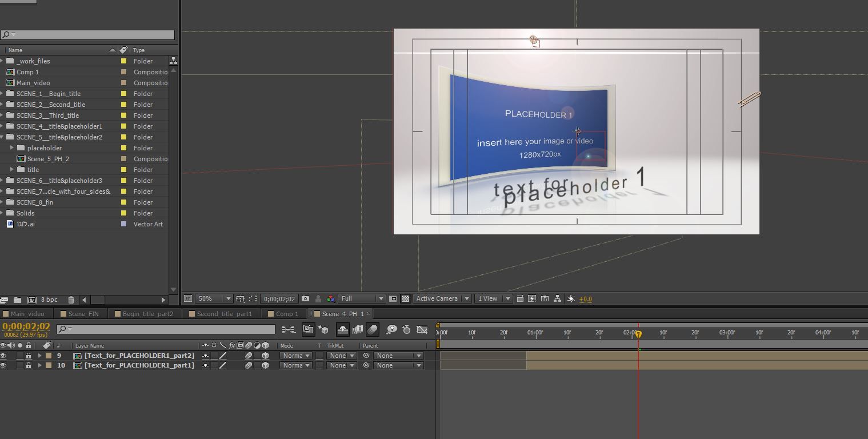
Task: Take a snapshot with the camera icon
Action: [305, 299]
